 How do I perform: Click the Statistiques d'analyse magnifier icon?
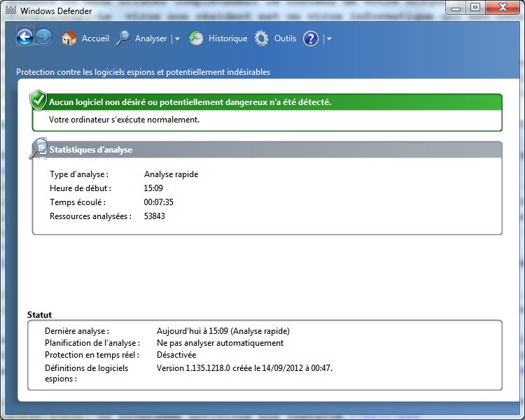click(x=38, y=148)
